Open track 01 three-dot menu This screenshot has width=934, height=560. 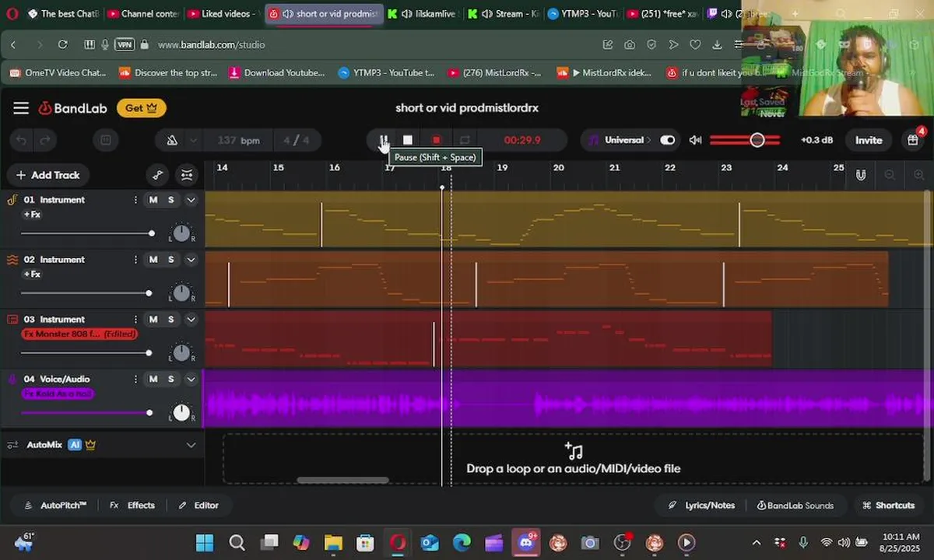coord(136,200)
